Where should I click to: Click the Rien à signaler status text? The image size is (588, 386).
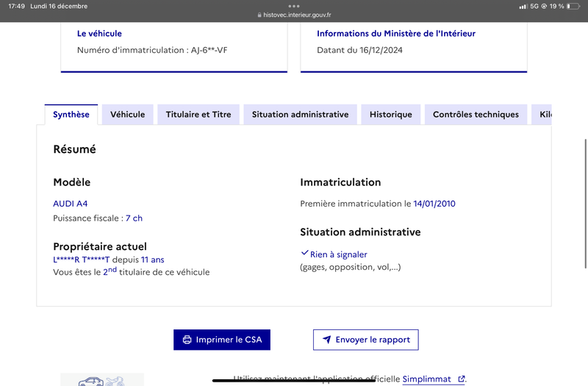tap(339, 254)
